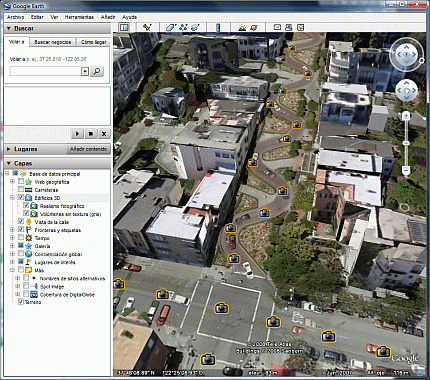Uncheck Realismo fotográfico checkbox
Screen dimensions: 430x380
point(26,205)
